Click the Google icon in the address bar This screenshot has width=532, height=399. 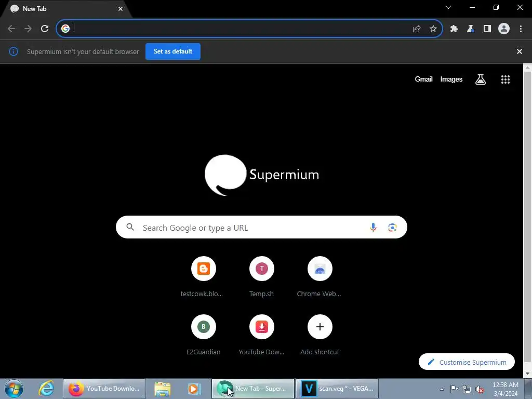[65, 29]
